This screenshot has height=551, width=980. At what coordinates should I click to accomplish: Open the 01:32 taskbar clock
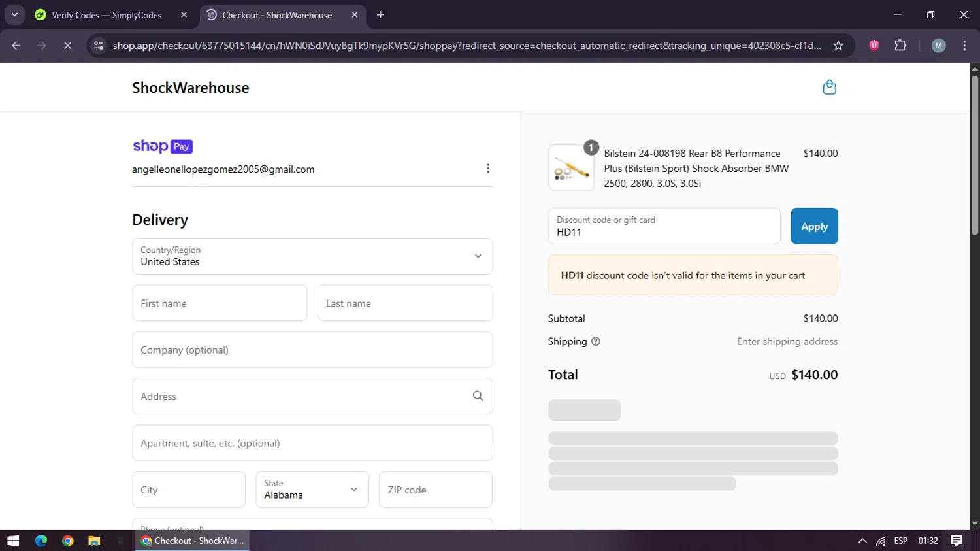point(928,541)
